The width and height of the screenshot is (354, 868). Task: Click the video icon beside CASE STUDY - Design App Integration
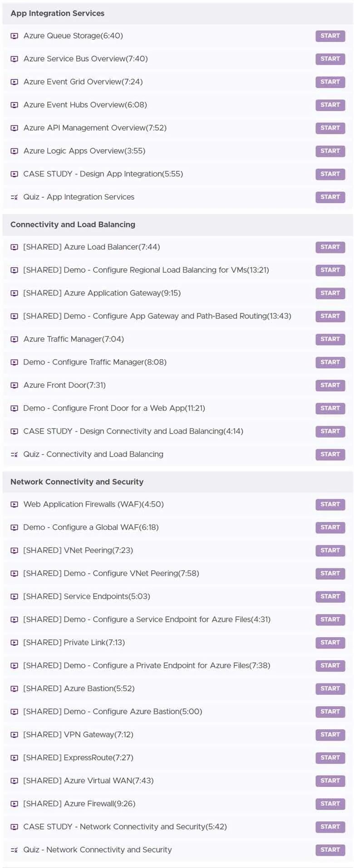(15, 174)
